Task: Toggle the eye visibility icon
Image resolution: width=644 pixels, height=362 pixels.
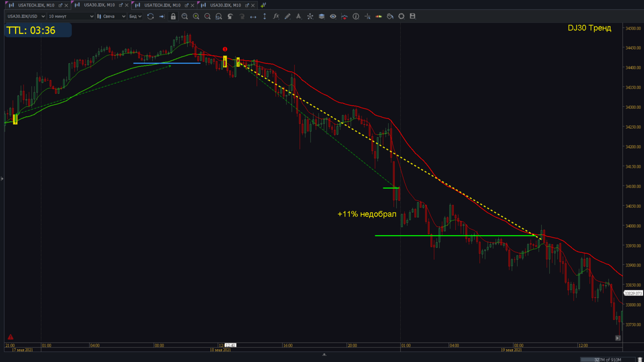Action: tap(333, 16)
